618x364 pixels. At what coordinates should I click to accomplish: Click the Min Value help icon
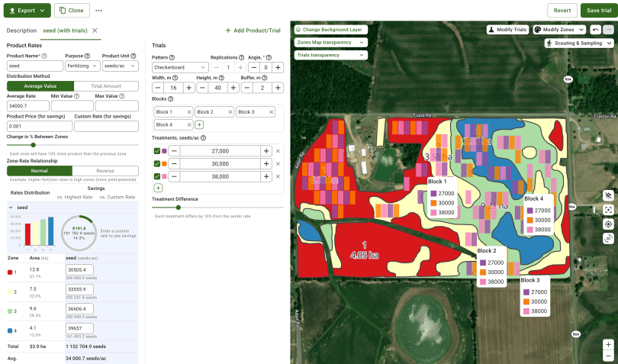tap(76, 96)
